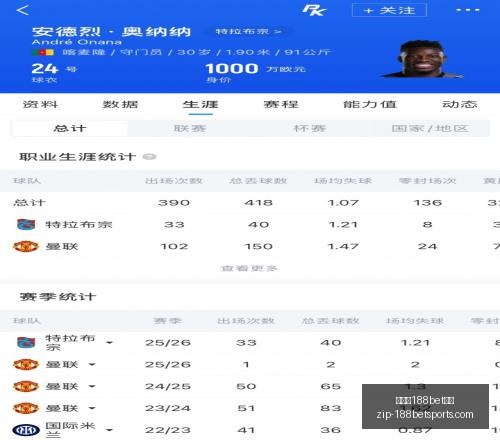The width and height of the screenshot is (500, 440).
Task: Click 特拉布宗 team name in career table
Action: (x=79, y=224)
